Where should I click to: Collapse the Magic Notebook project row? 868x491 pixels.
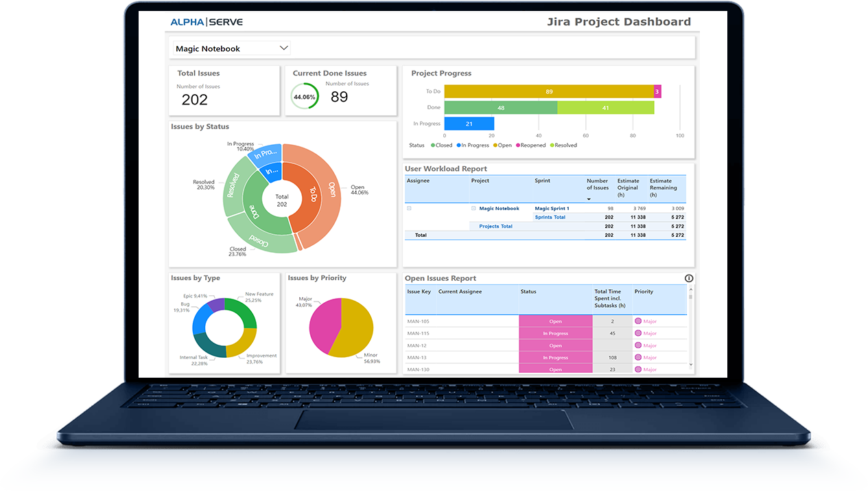[473, 208]
